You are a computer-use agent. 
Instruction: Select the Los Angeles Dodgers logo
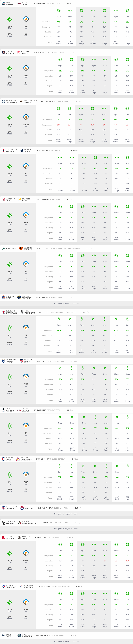[21, 586]
